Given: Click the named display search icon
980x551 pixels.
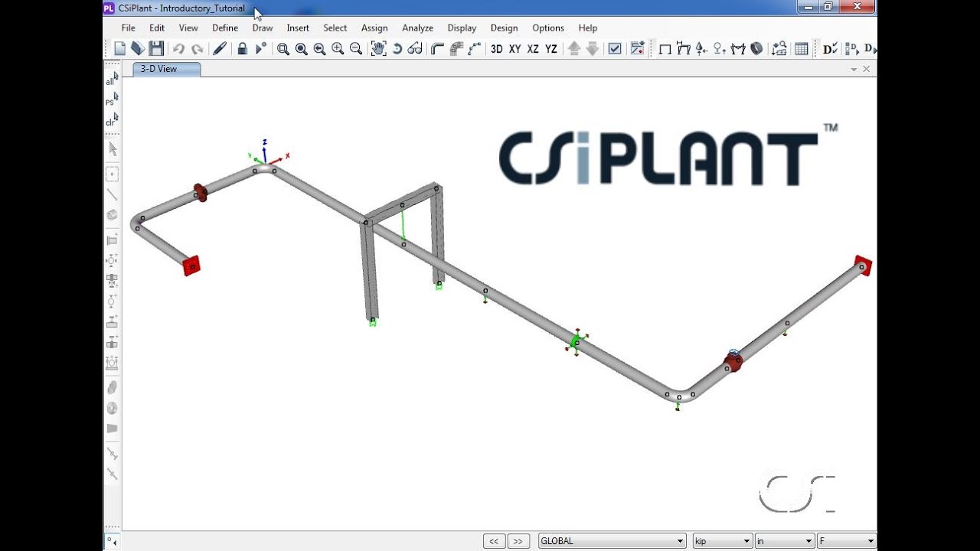Looking at the screenshot, I should pyautogui.click(x=779, y=49).
